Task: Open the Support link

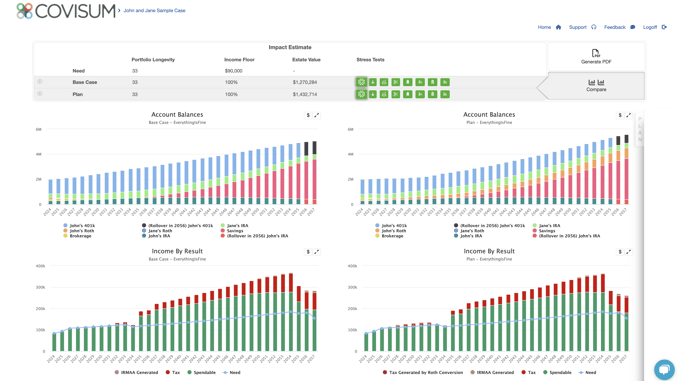Action: [578, 27]
